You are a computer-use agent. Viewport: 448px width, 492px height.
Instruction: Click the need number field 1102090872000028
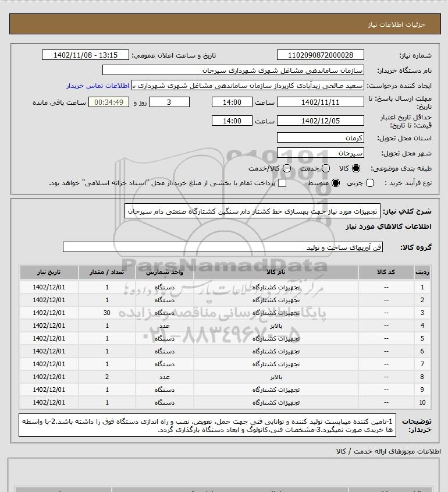[321, 55]
